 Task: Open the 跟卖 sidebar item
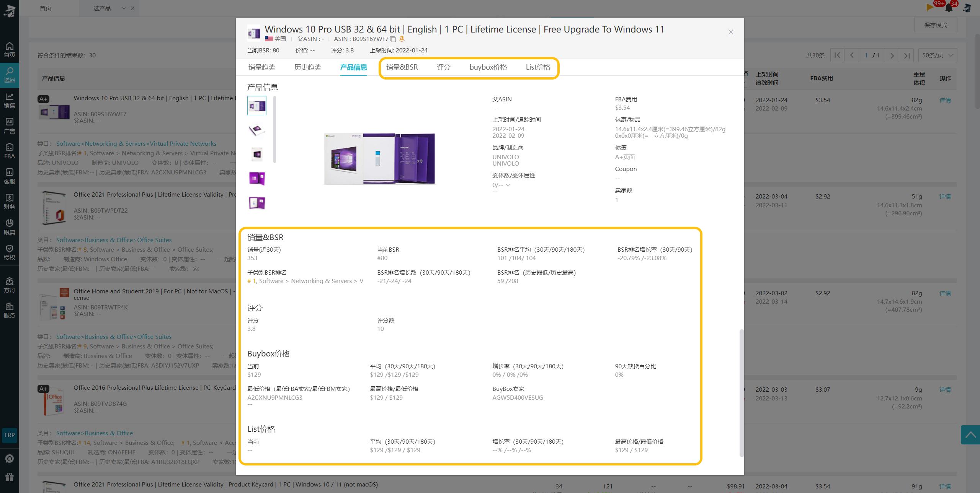[9, 227]
